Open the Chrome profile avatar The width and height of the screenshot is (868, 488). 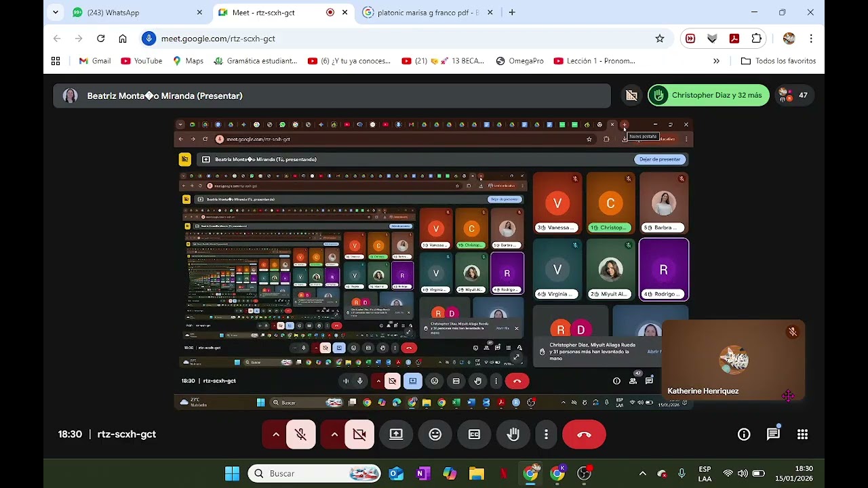click(x=789, y=39)
